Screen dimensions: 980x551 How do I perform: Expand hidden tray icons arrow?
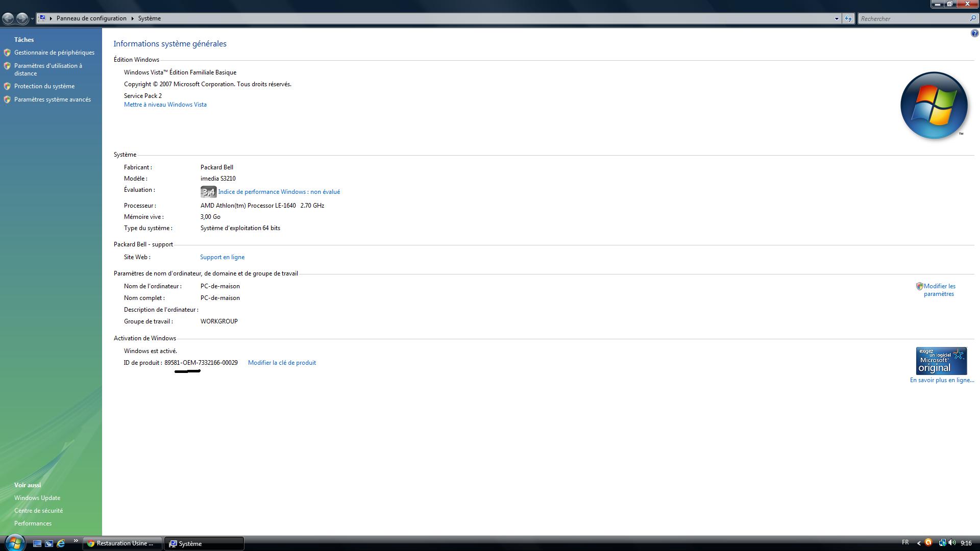pyautogui.click(x=919, y=543)
